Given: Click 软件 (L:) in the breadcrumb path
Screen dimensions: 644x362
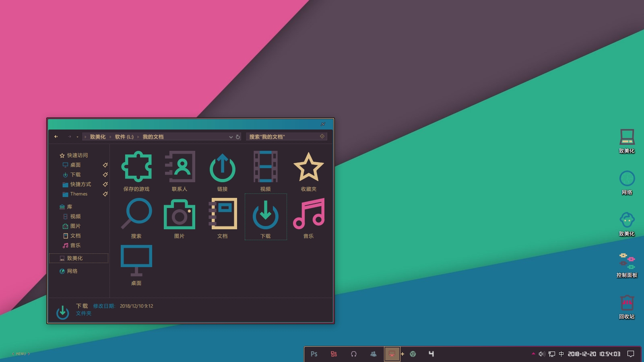Looking at the screenshot, I should (124, 137).
